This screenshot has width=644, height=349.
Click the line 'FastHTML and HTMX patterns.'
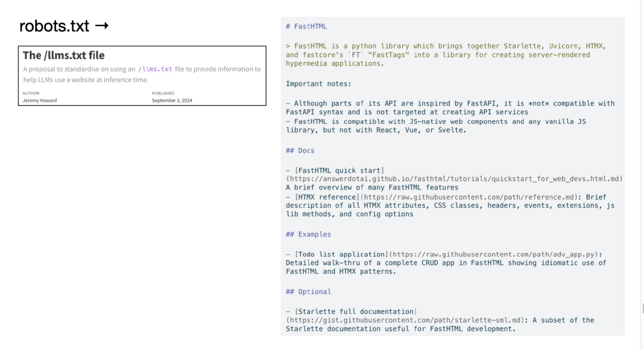click(341, 272)
